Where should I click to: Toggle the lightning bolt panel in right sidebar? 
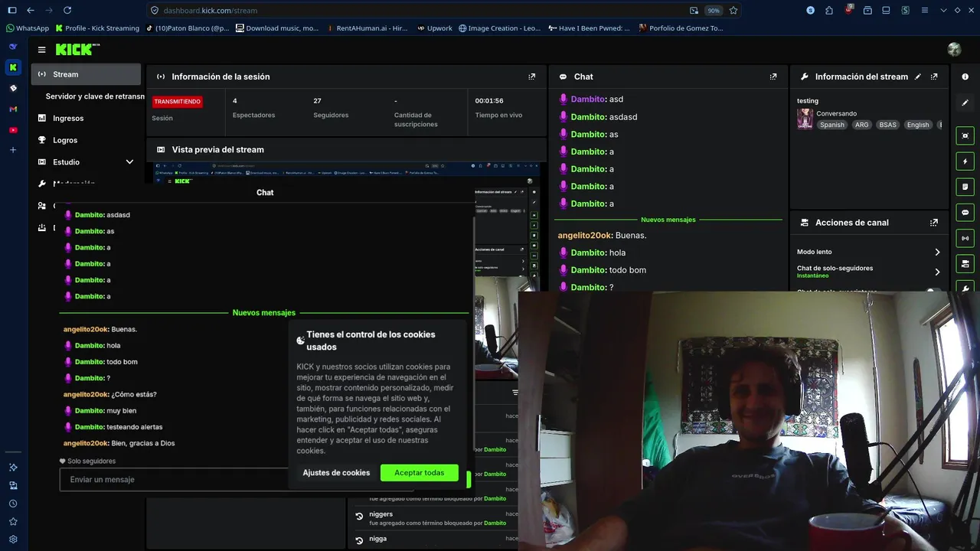(x=965, y=161)
